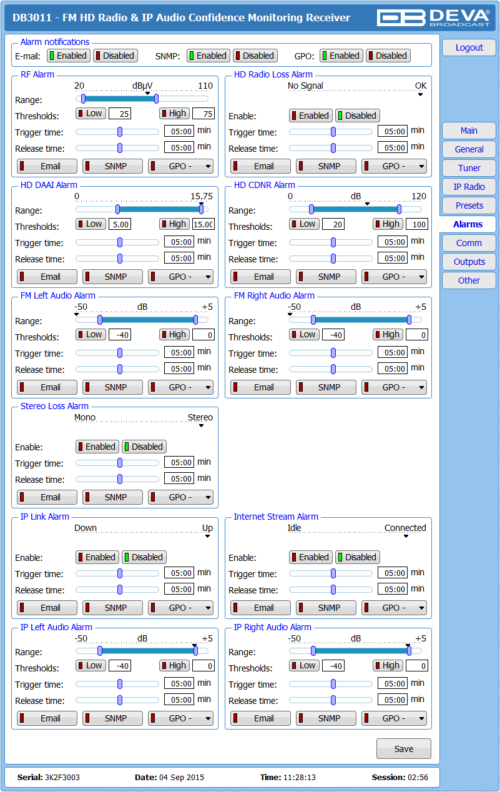This screenshot has height=792, width=500.
Task: Open GPO dropdown in FM Left Audio Alarm
Action: pos(181,387)
